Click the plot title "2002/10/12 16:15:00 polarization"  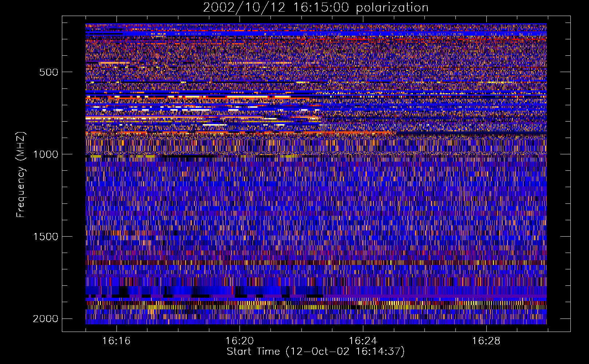click(316, 8)
